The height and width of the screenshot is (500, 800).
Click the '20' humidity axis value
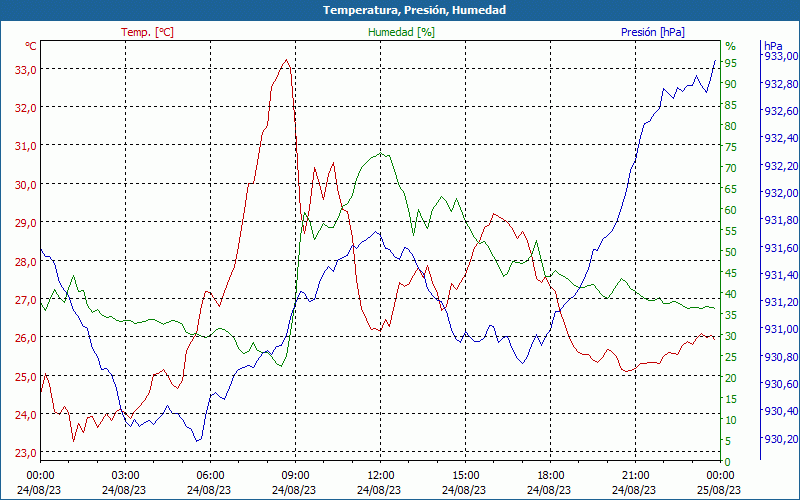[731, 378]
